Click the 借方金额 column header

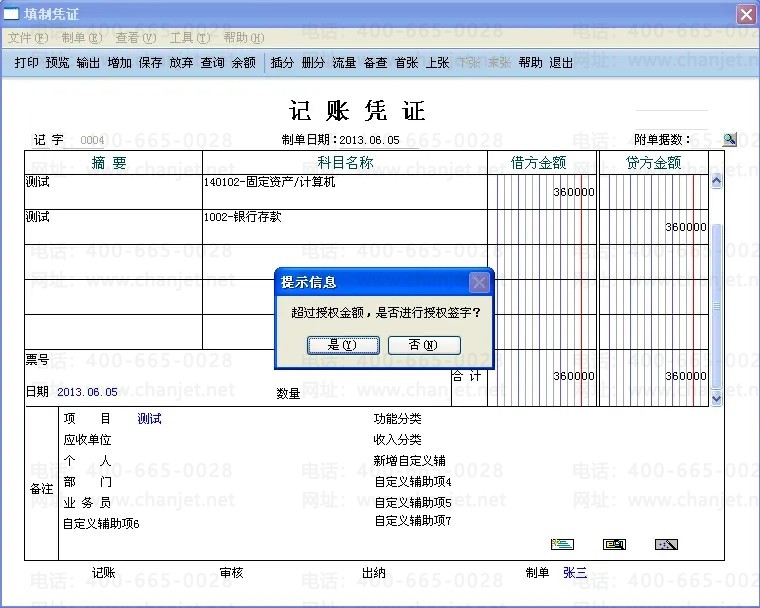tap(542, 162)
